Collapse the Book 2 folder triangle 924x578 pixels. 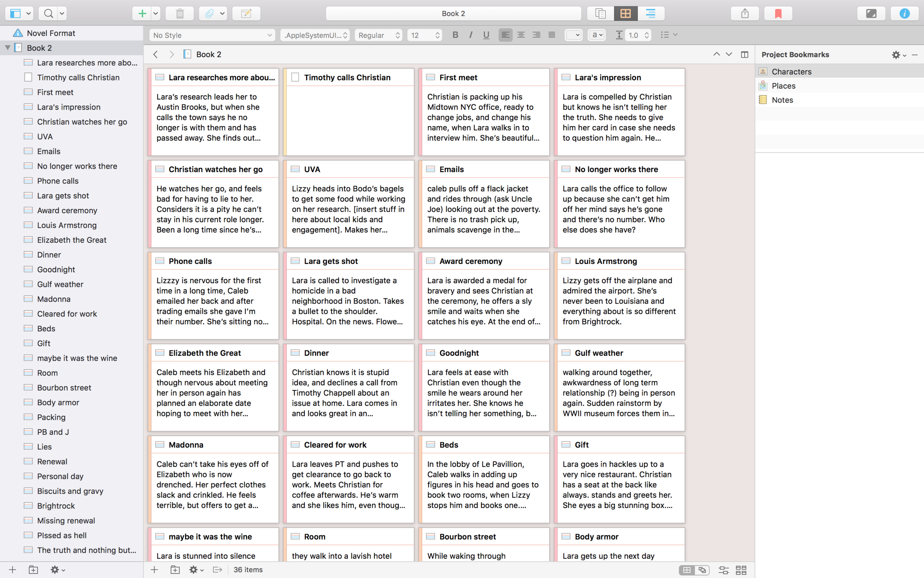(x=8, y=48)
